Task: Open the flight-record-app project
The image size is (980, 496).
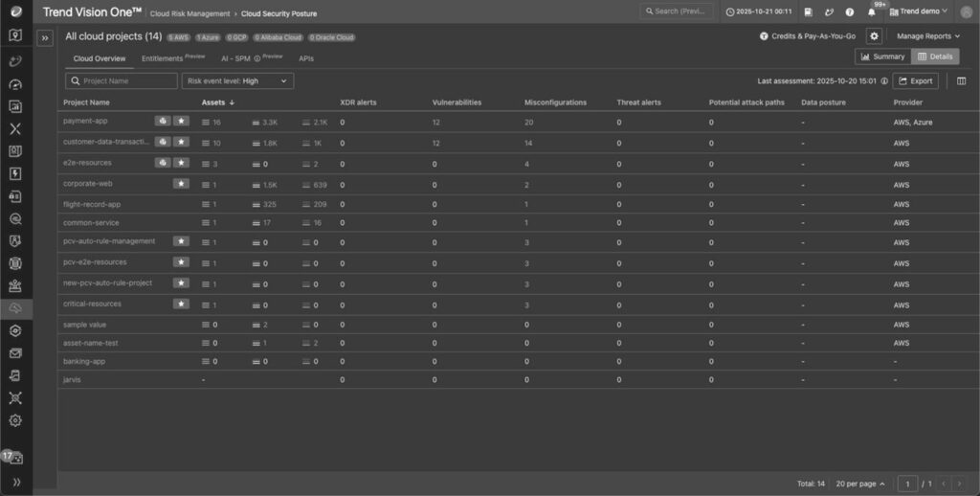Action: coord(92,204)
